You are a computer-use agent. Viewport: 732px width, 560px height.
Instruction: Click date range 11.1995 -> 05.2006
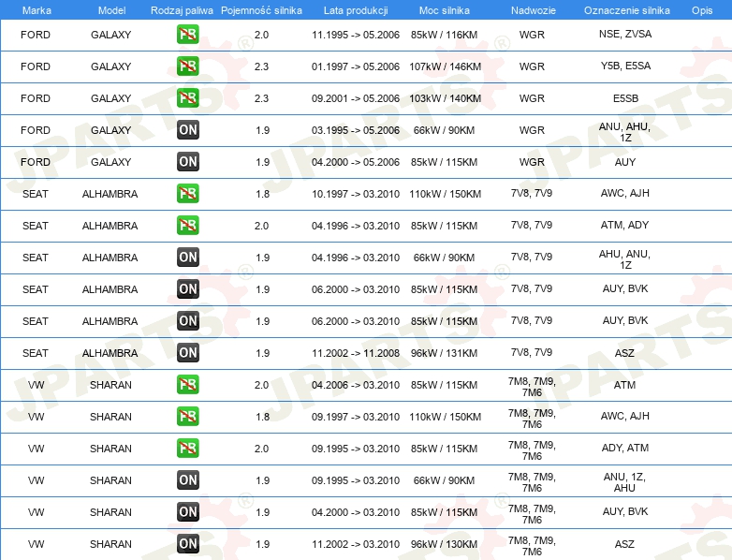pyautogui.click(x=356, y=35)
